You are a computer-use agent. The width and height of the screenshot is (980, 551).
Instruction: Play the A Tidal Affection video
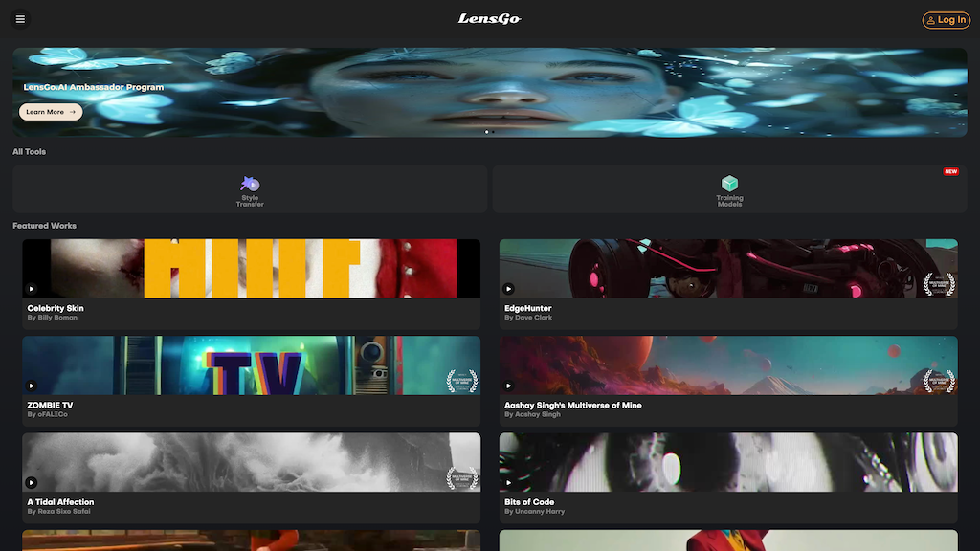(31, 482)
